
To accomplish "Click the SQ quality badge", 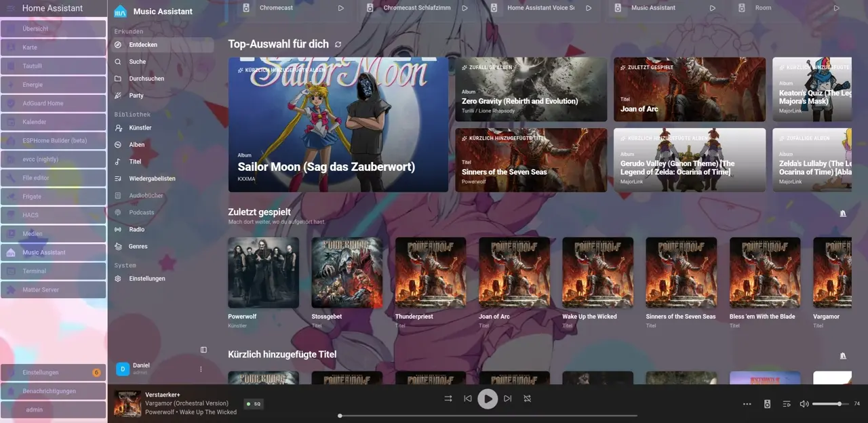I will tap(253, 403).
